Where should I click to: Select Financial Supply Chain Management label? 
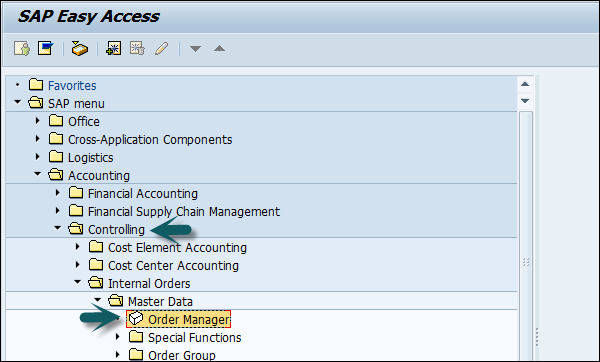pos(184,212)
